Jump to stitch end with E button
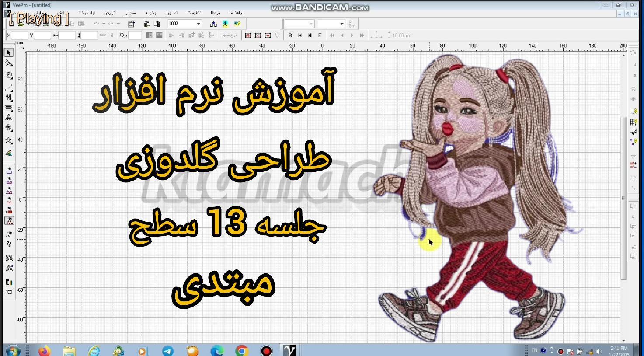Screen dimensions: 644x356 tap(320, 35)
